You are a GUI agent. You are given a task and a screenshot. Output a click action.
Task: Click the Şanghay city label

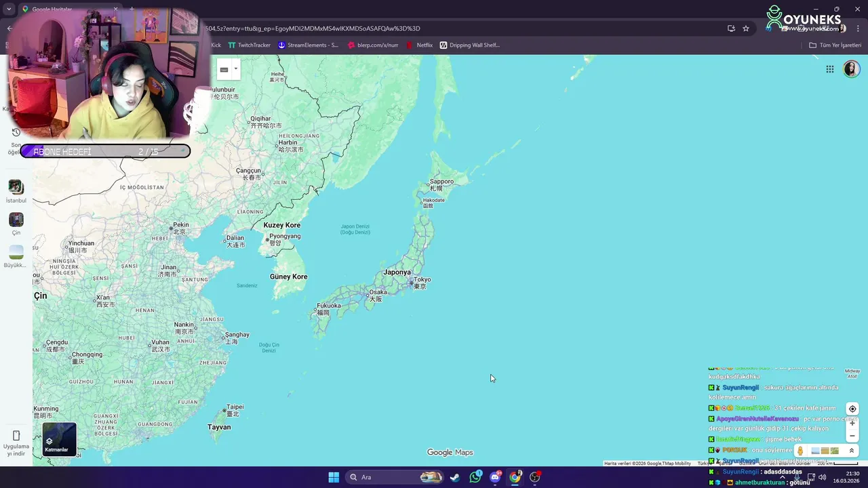click(237, 338)
